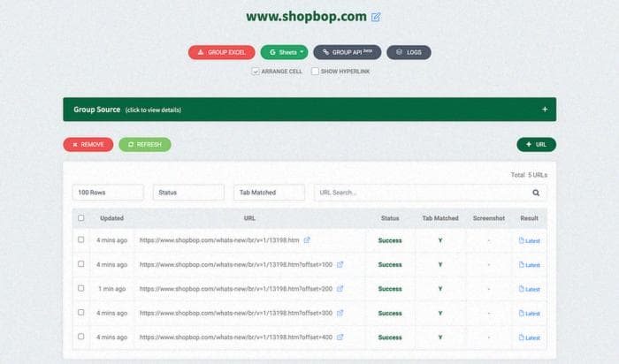Open Latest result for the offset=100 row

click(x=529, y=265)
